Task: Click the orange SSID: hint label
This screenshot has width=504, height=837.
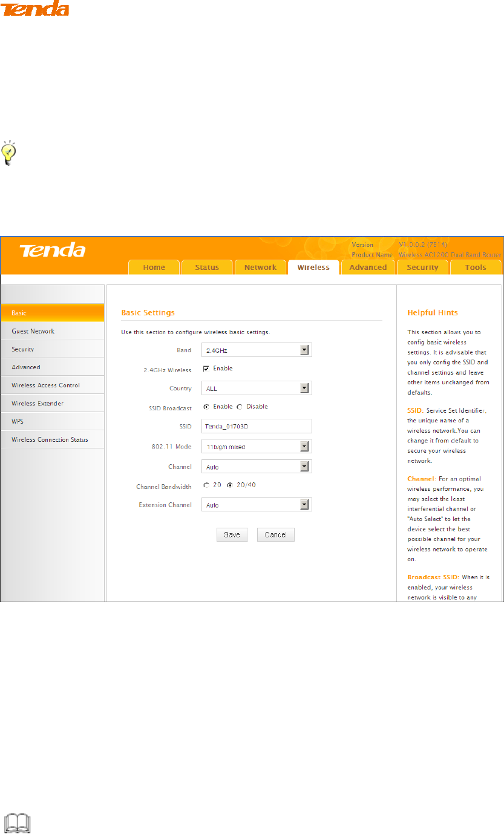Action: (x=415, y=410)
